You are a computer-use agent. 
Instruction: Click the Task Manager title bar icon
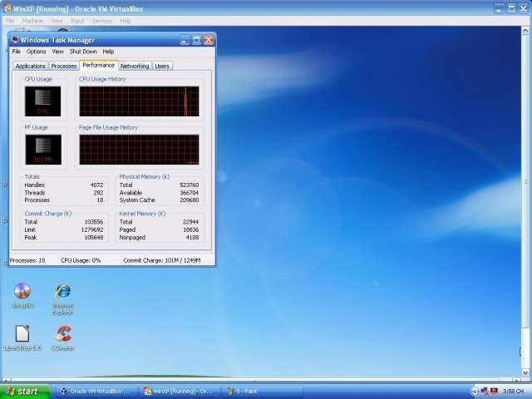tap(14, 40)
